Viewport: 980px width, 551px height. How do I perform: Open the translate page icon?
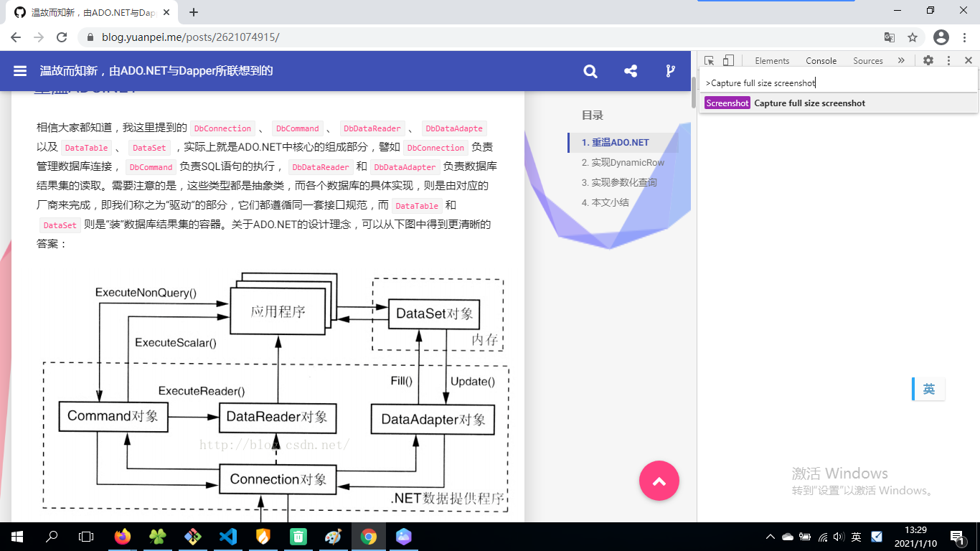pos(890,37)
